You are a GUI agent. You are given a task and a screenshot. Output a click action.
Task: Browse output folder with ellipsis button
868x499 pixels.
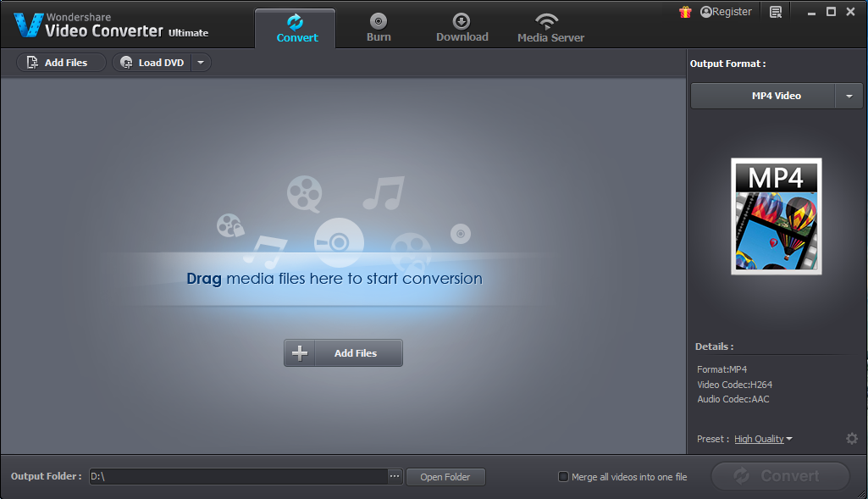pyautogui.click(x=395, y=476)
